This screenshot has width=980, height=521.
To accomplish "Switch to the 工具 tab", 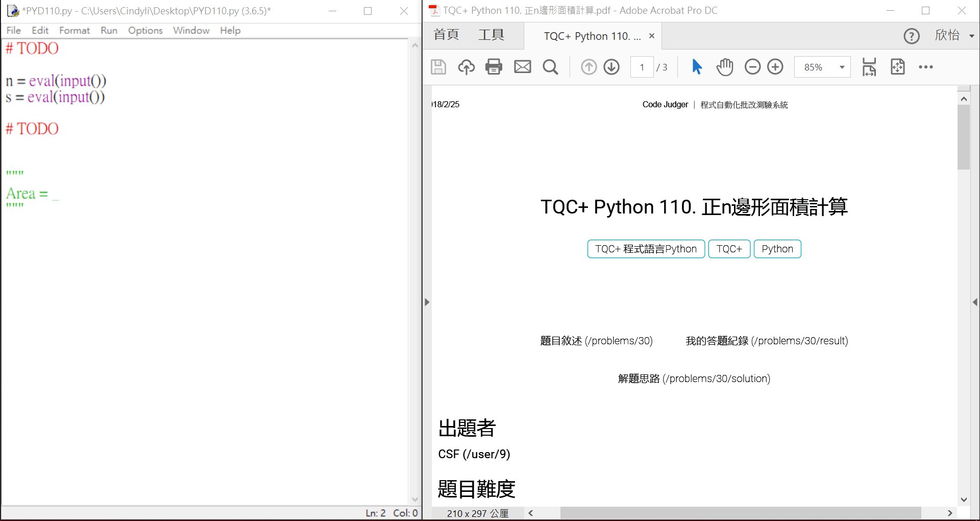I will [x=491, y=35].
